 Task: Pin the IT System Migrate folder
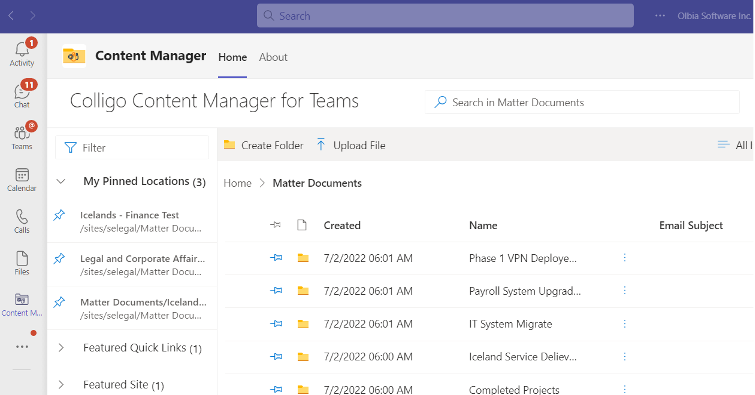(276, 324)
